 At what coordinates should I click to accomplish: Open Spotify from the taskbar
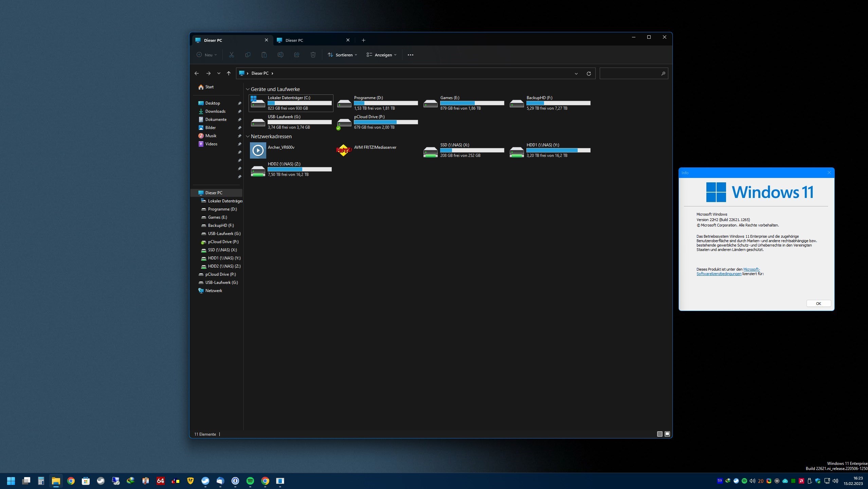(250, 481)
